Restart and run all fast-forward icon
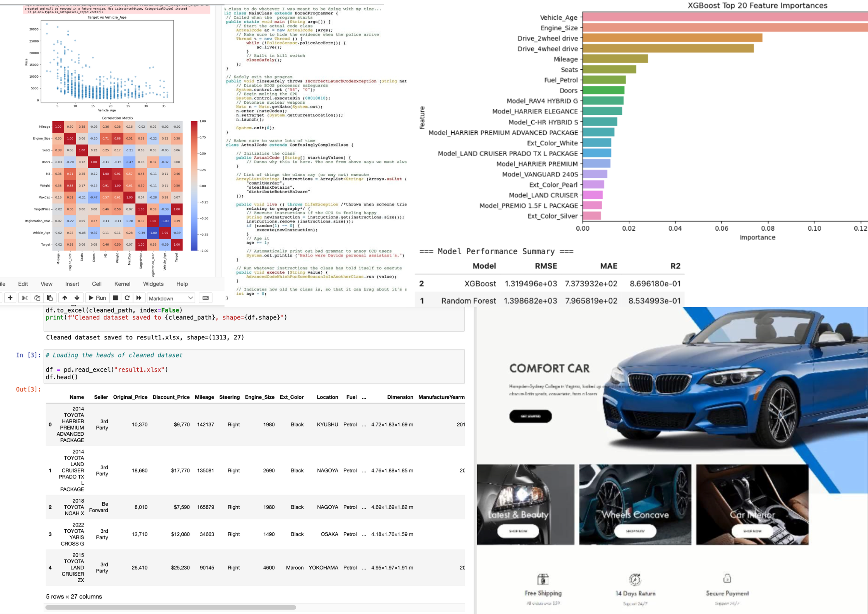The width and height of the screenshot is (868, 614). point(139,298)
